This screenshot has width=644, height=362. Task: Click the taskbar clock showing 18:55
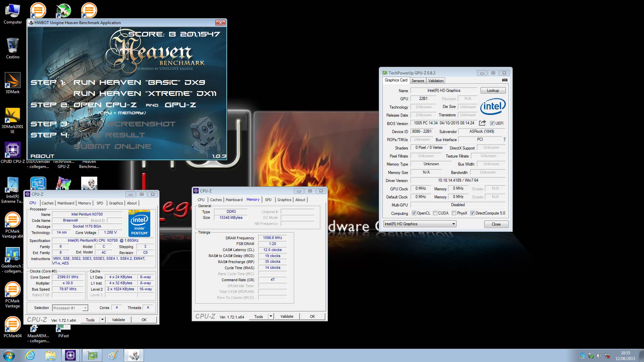pos(625,356)
